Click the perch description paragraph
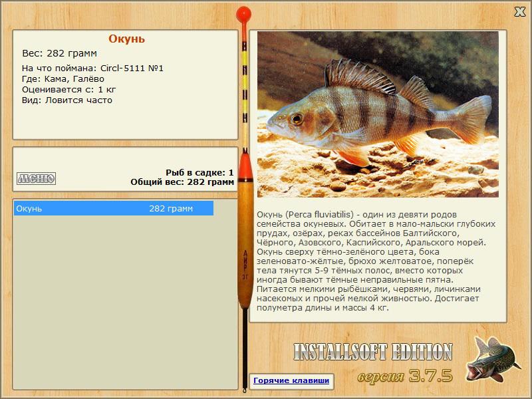532x399 pixels. [376, 261]
